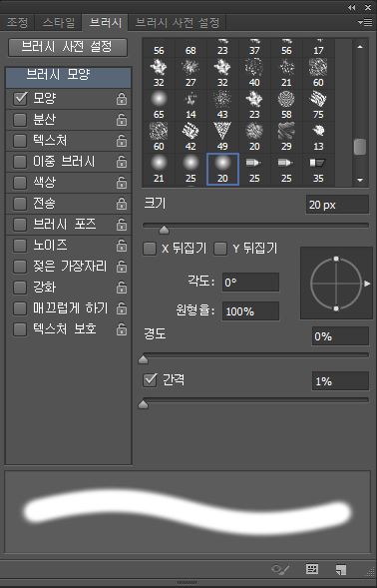Screen dimensions: 377x588
Task: Click the 브러시 사전 설정 button
Action: (x=68, y=47)
